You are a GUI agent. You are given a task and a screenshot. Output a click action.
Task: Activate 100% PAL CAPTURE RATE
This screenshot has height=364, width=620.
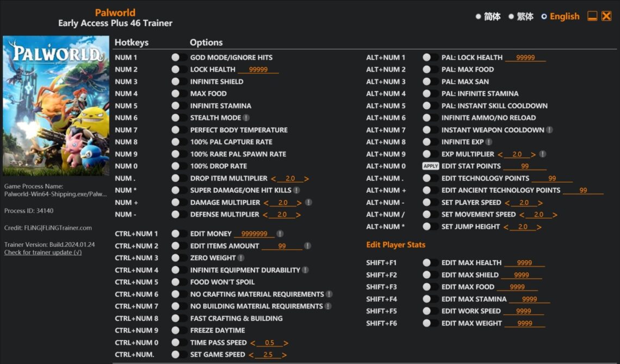point(175,142)
